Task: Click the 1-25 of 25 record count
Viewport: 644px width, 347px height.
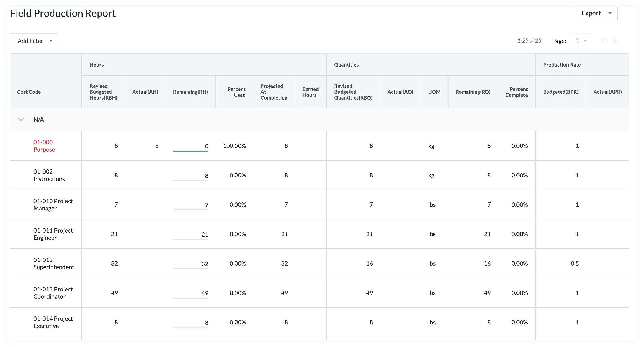Action: tap(529, 41)
